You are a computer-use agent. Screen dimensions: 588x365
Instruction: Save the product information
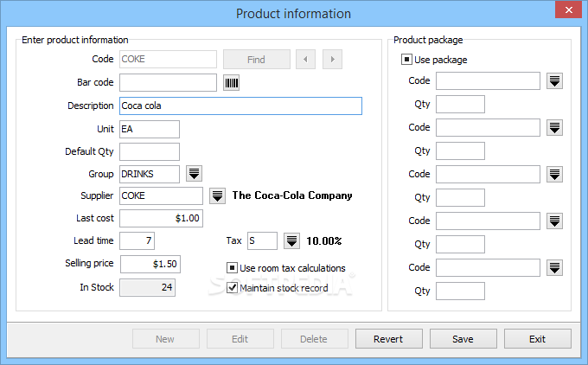coord(463,339)
